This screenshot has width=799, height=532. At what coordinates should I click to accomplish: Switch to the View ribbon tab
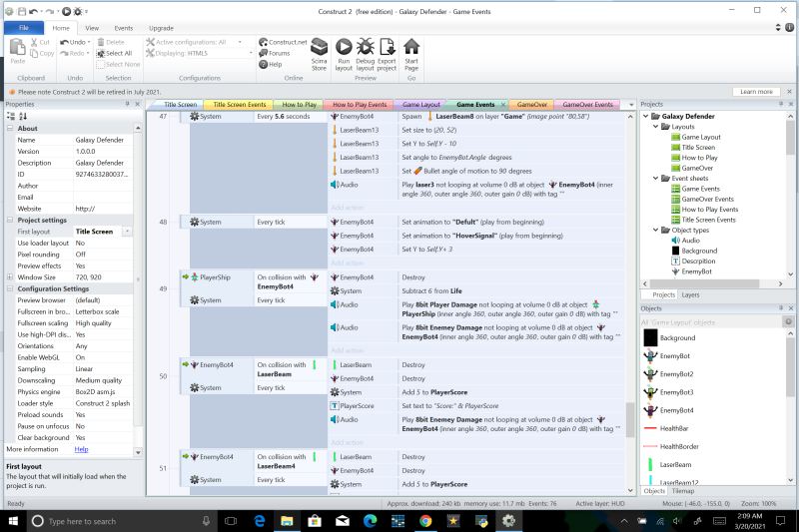point(92,28)
